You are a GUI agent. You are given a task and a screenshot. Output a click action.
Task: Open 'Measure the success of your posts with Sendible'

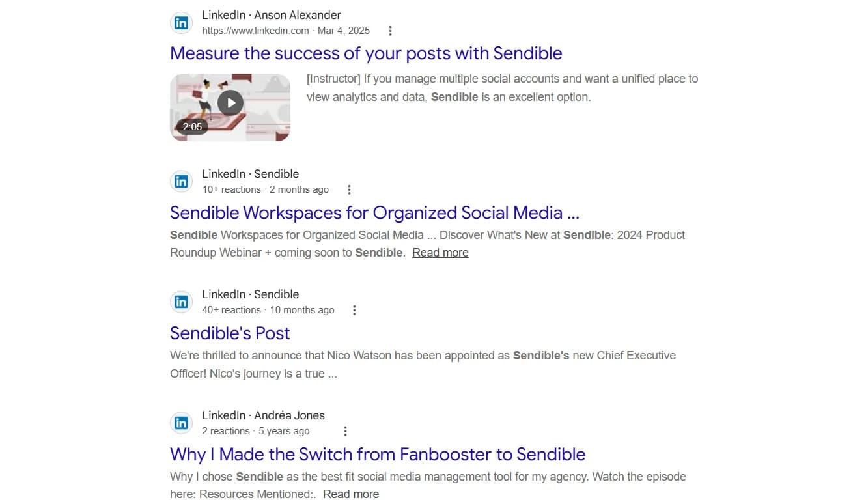tap(366, 53)
